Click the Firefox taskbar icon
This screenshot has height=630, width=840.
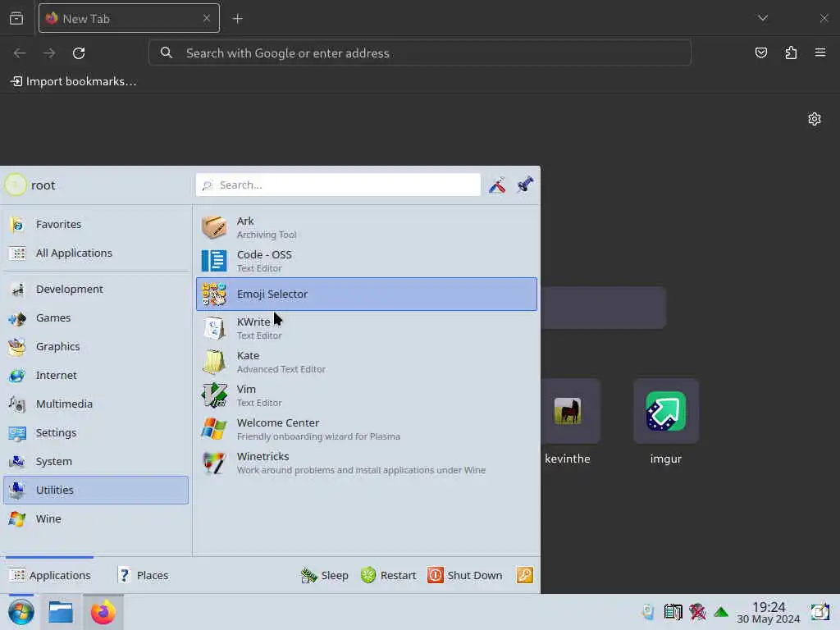(103, 612)
